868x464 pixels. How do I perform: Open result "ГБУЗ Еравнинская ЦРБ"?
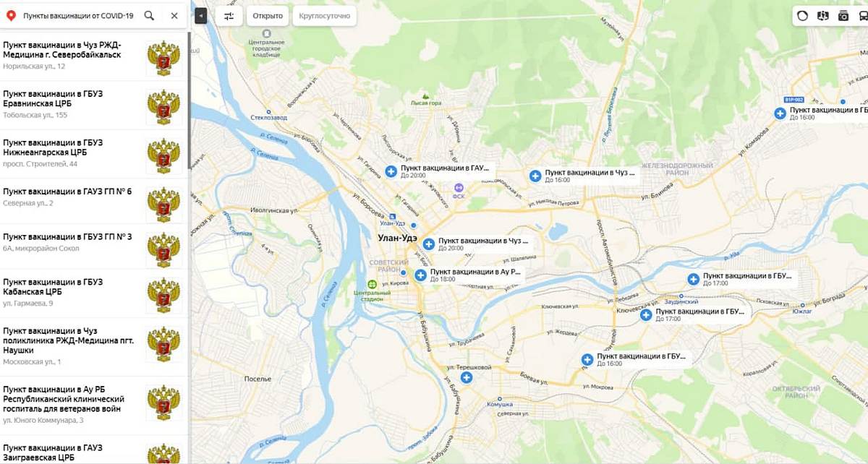tap(94, 106)
